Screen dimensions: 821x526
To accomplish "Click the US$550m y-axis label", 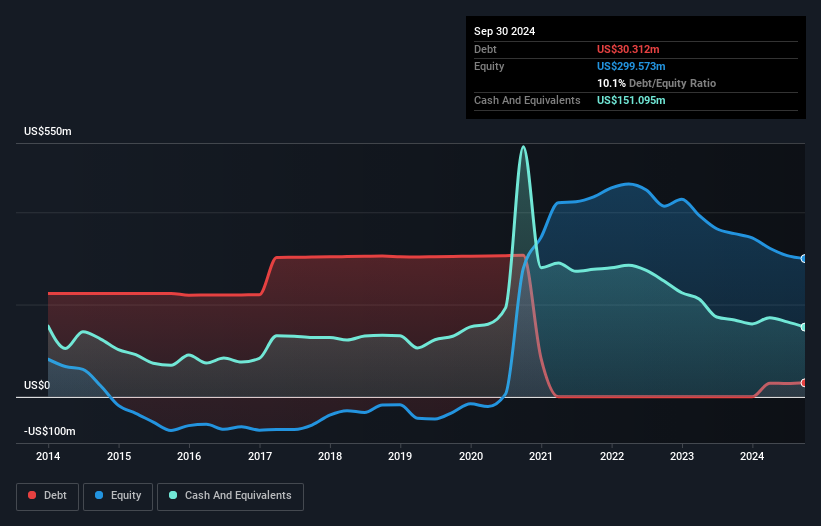I will (x=48, y=131).
